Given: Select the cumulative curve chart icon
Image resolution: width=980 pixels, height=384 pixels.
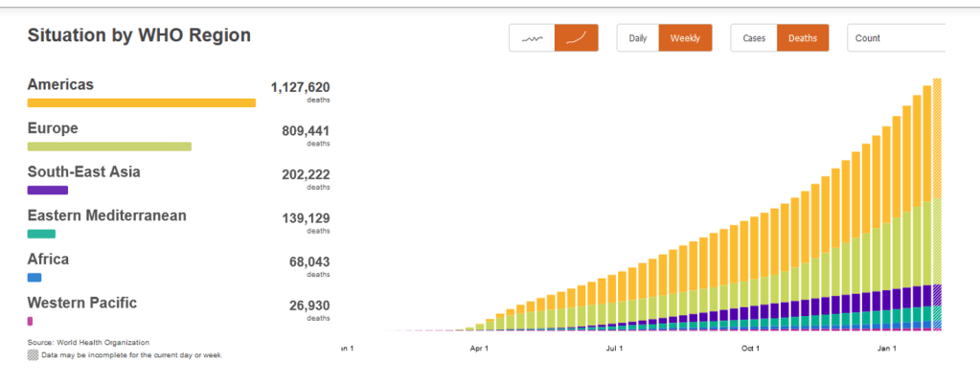Looking at the screenshot, I should point(576,38).
